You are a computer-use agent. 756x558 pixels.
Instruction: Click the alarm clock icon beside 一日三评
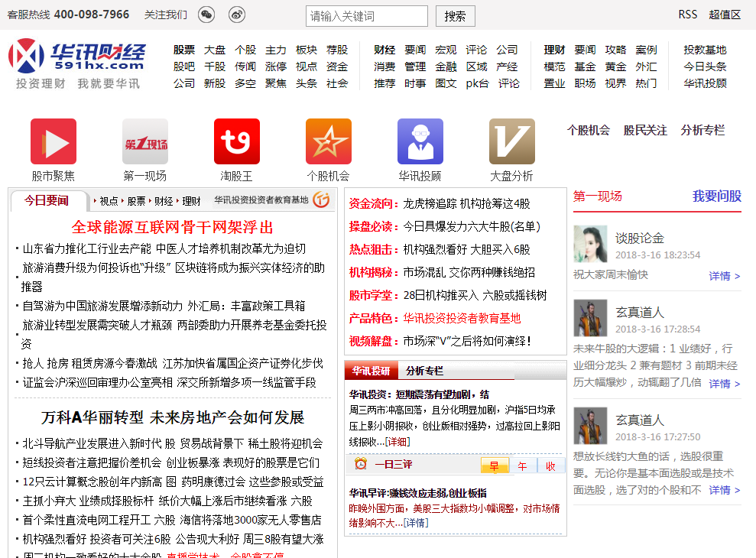(361, 464)
